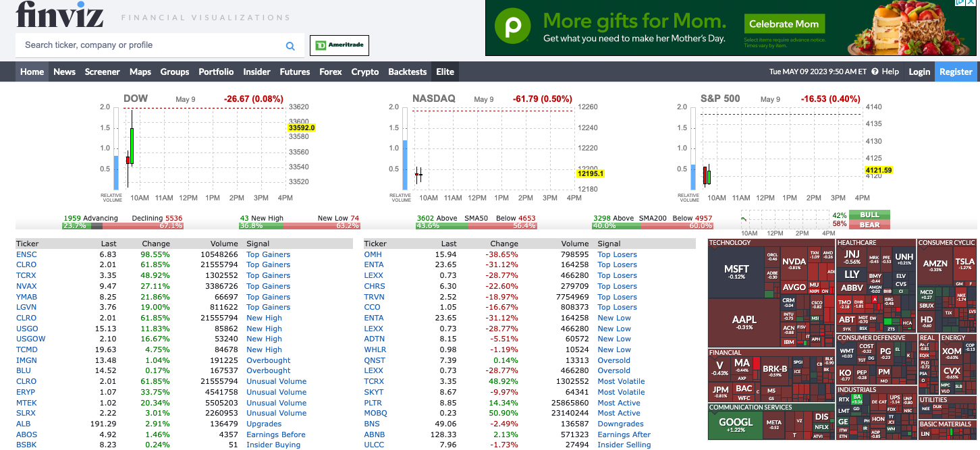Click Celebrate Mom ad button
The height and width of the screenshot is (450, 980).
coord(784,24)
